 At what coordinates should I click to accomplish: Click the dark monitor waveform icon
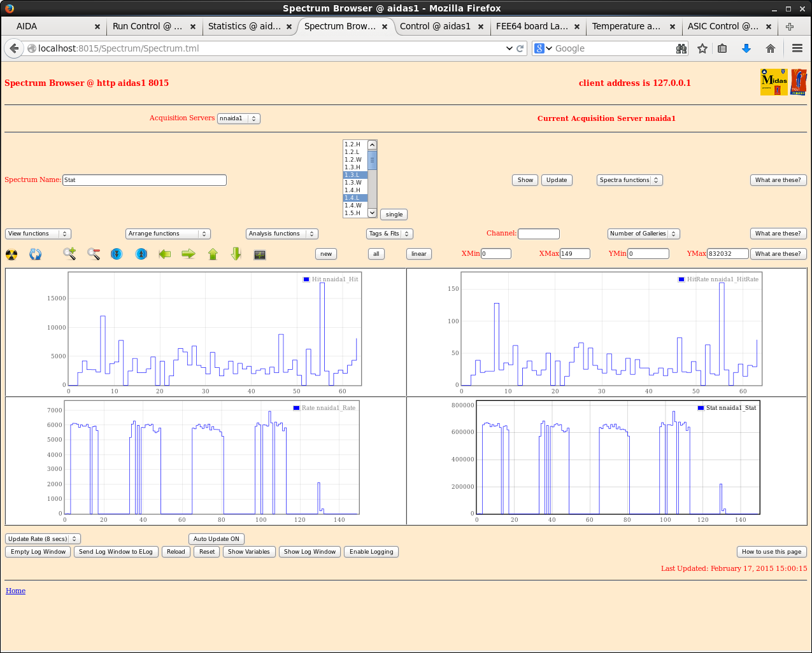[260, 255]
